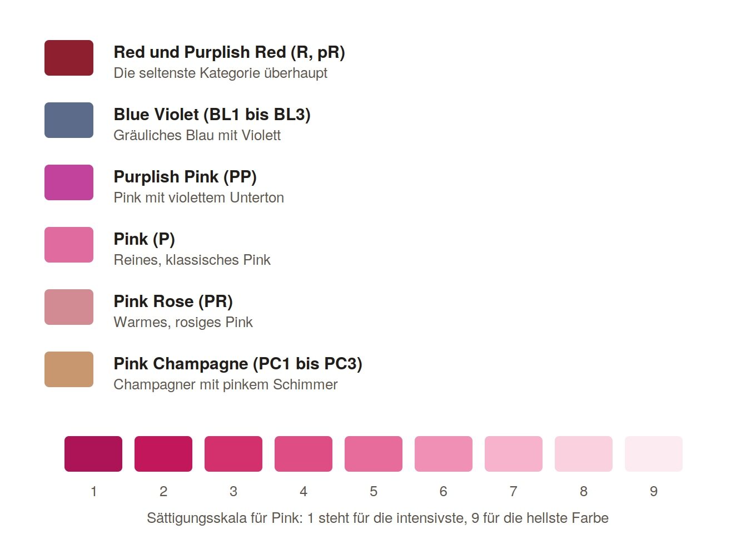Image resolution: width=756 pixels, height=534 pixels.
Task: Click the heading Red und Purplish Red (R, pR)
Action: [x=230, y=52]
